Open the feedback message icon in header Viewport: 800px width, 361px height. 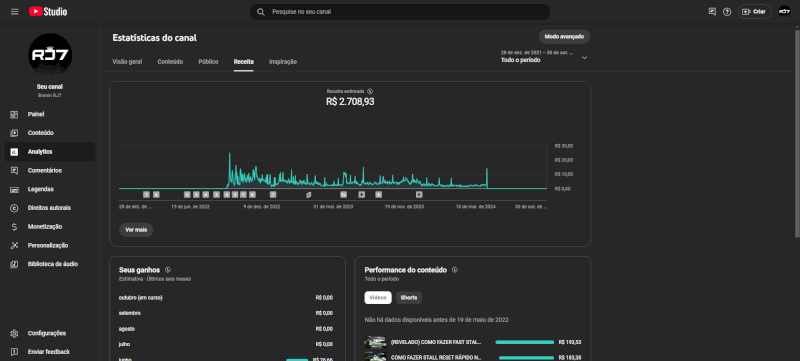[x=712, y=12]
